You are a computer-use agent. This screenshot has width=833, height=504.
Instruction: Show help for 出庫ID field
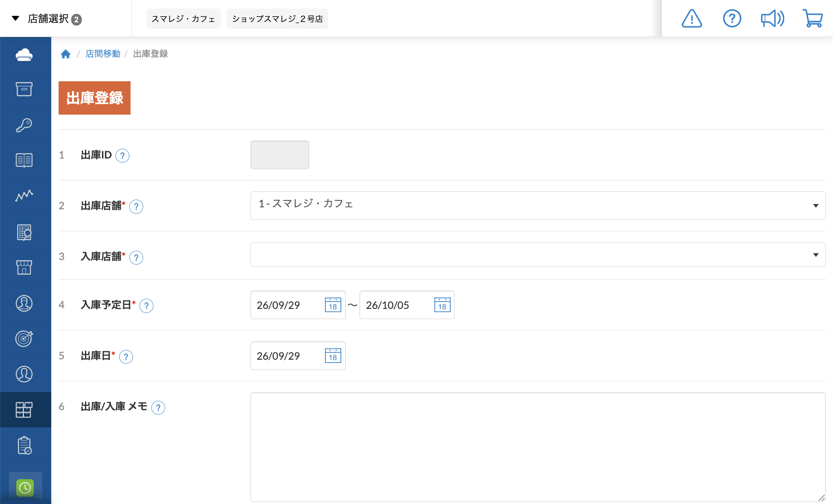(122, 156)
